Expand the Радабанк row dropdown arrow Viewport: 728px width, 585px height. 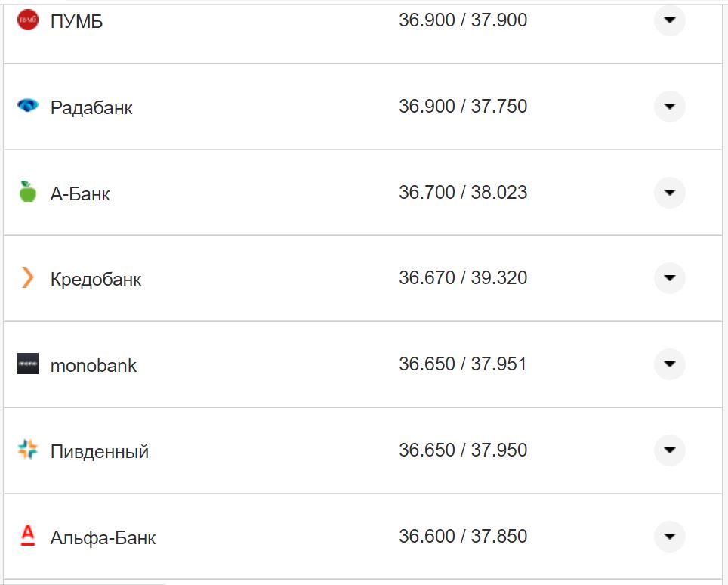click(x=669, y=107)
